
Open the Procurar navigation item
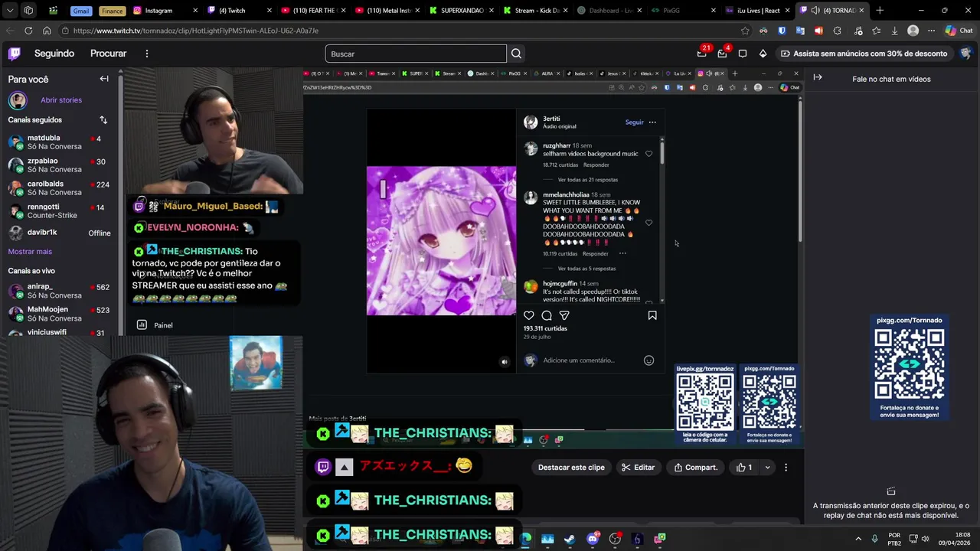(108, 54)
